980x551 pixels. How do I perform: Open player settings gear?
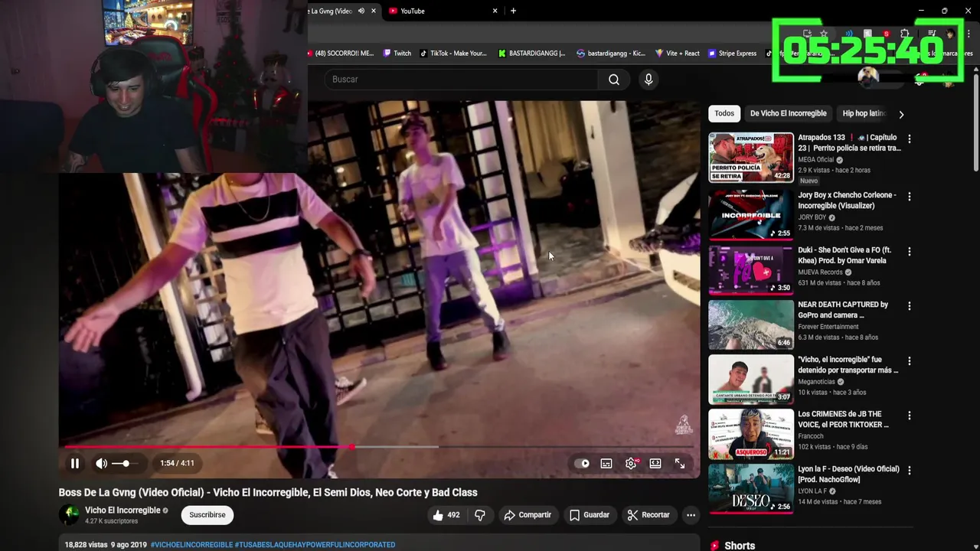(x=631, y=463)
